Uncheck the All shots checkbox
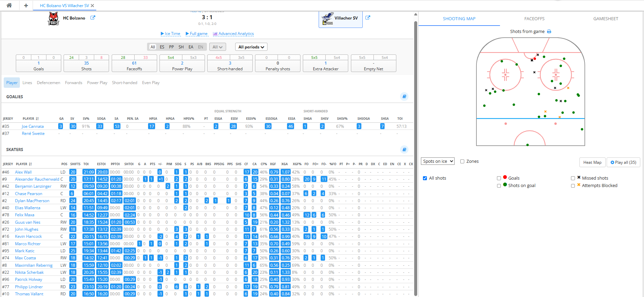Screen dimensions: 644x297 point(425,178)
